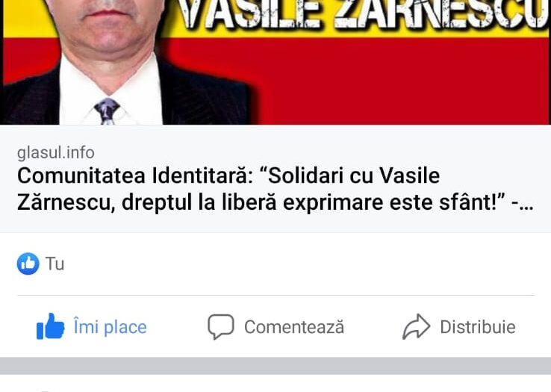Viewport: 551px width, 392px height.
Task: Open the glasul.info source domain
Action: click(56, 153)
